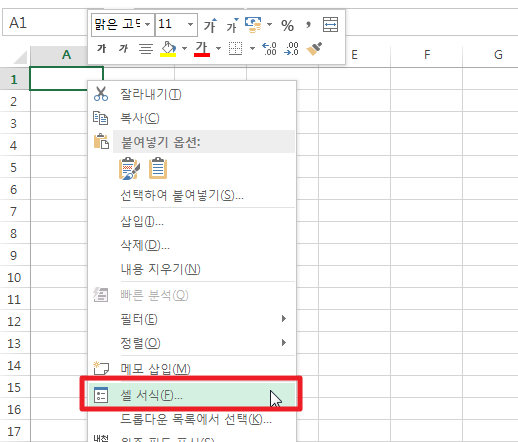Select column F header
The image size is (518, 442).
[x=427, y=55]
